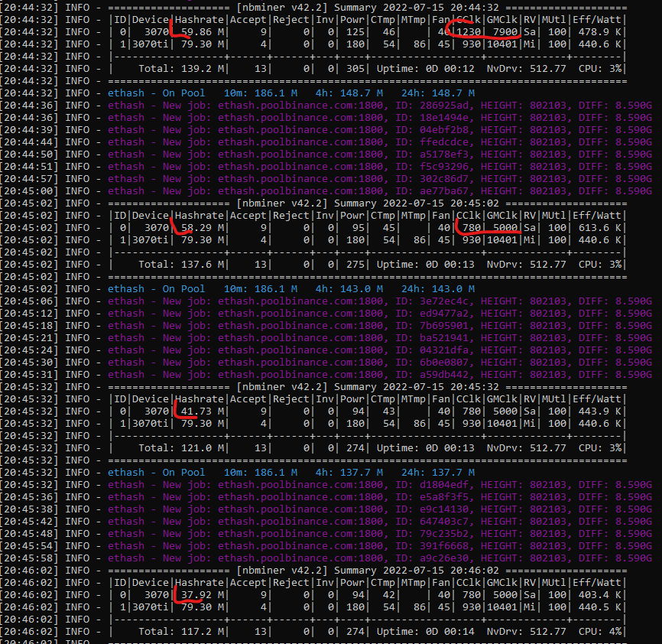
Task: Click job ID ba521941
Action: 443,338
